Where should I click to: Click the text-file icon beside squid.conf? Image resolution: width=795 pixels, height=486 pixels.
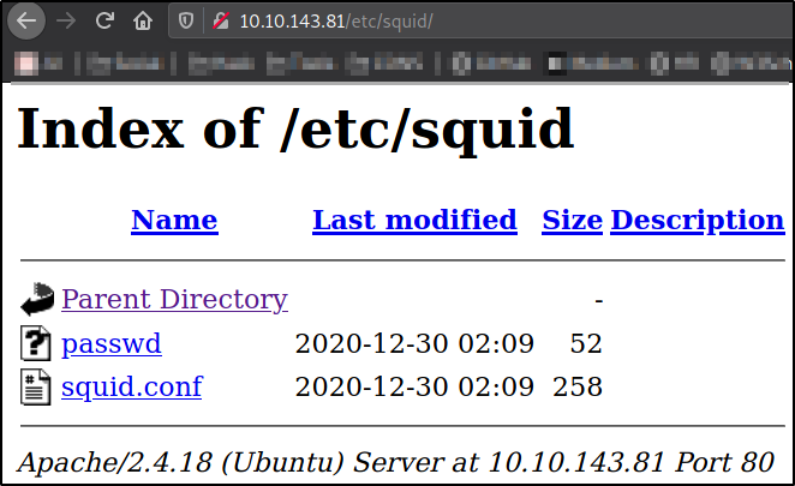[35, 387]
